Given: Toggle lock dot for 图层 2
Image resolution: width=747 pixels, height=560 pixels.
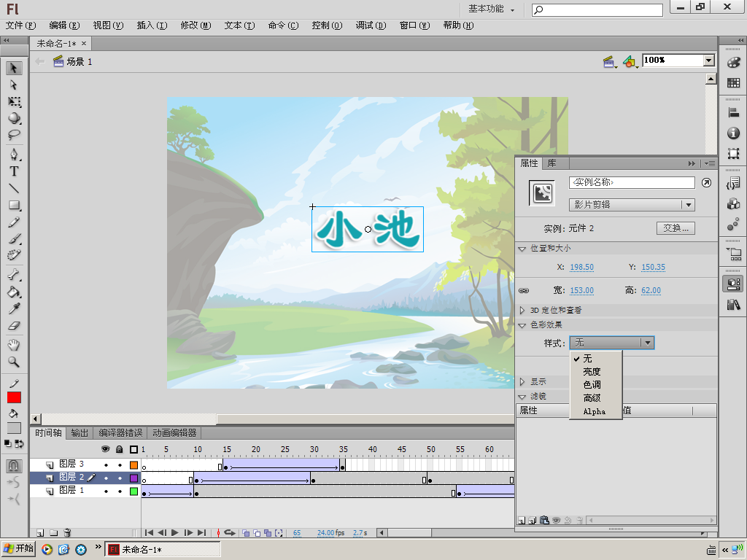Looking at the screenshot, I should pos(120,478).
